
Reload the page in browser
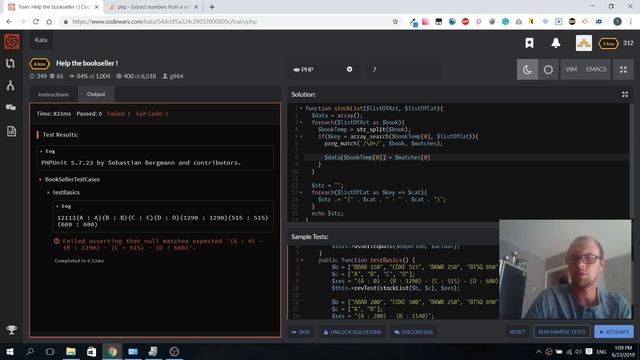[36, 22]
